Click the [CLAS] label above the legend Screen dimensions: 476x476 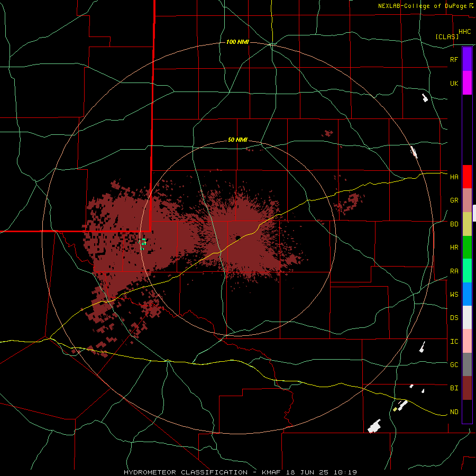tap(447, 36)
